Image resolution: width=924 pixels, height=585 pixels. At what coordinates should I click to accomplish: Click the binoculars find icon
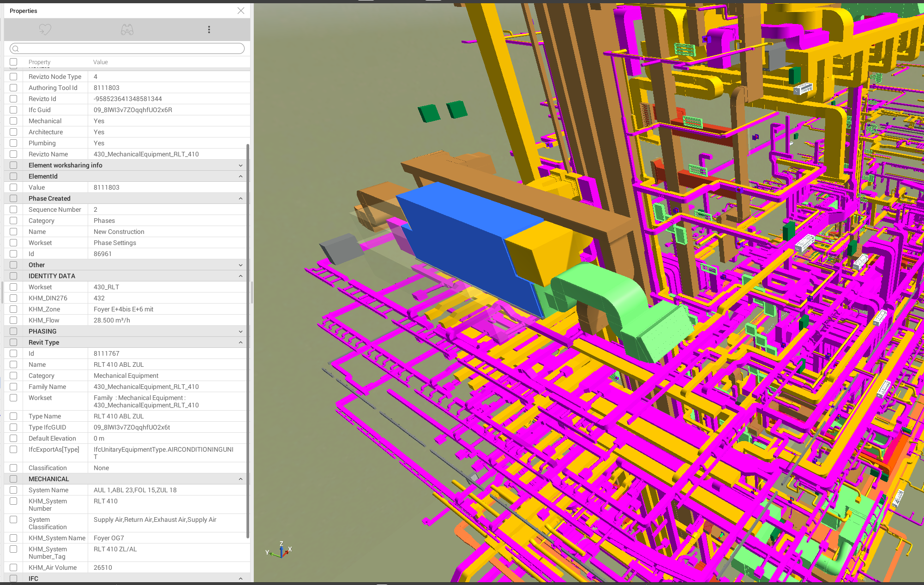click(127, 30)
